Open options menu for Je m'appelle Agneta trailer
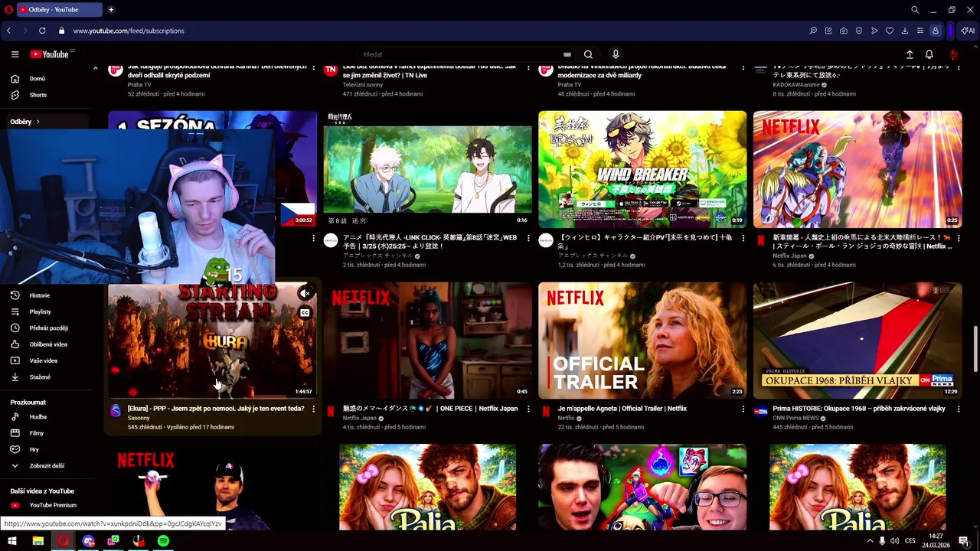The image size is (980, 551). (743, 409)
